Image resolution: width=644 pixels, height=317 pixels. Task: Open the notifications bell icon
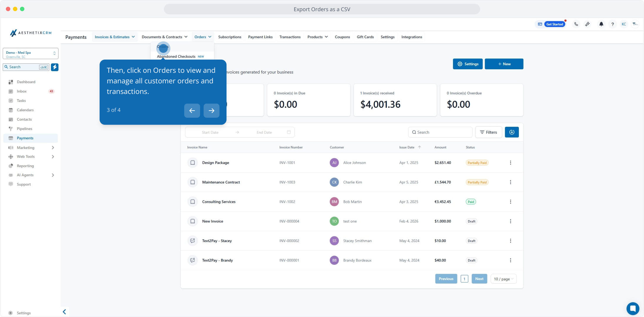601,24
